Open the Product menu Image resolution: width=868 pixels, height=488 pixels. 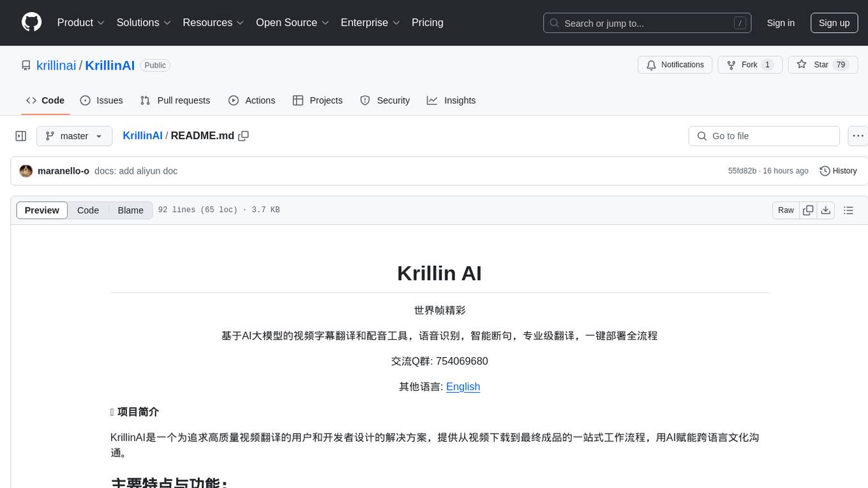(x=81, y=22)
